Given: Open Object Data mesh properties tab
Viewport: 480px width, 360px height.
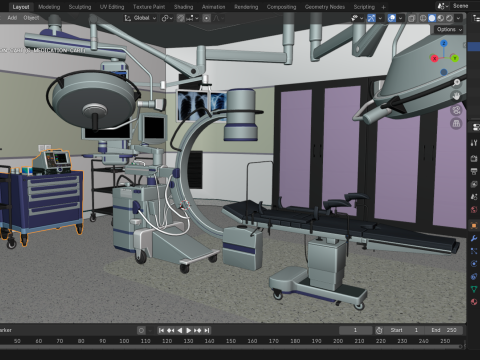Looking at the screenshot, I should click(x=474, y=289).
